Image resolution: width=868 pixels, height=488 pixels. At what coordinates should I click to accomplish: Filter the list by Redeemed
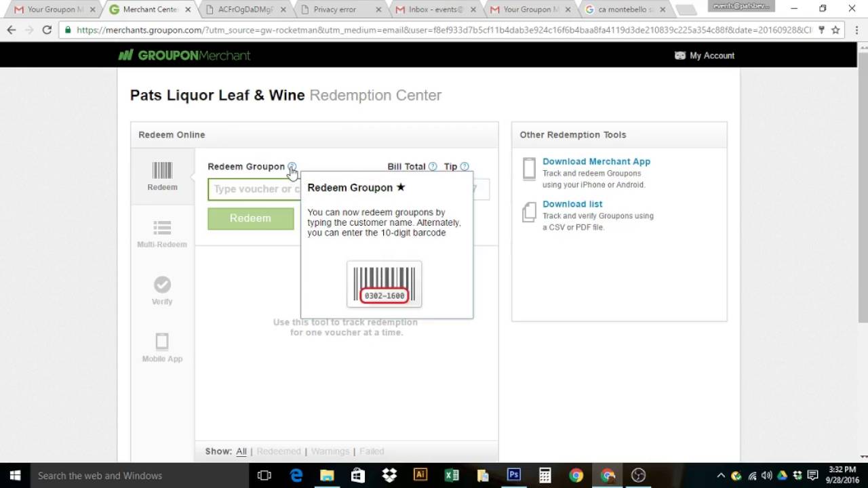coord(279,451)
